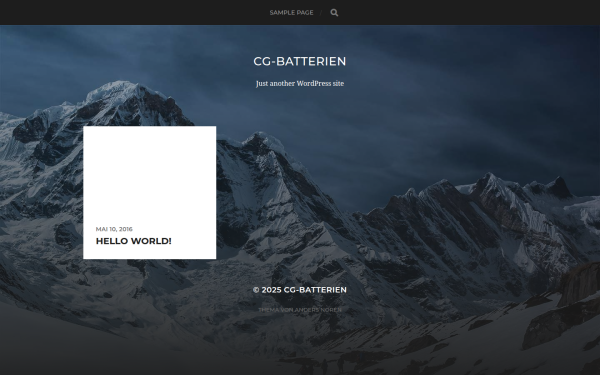
Task: Open the Hello World! post title
Action: (x=134, y=241)
